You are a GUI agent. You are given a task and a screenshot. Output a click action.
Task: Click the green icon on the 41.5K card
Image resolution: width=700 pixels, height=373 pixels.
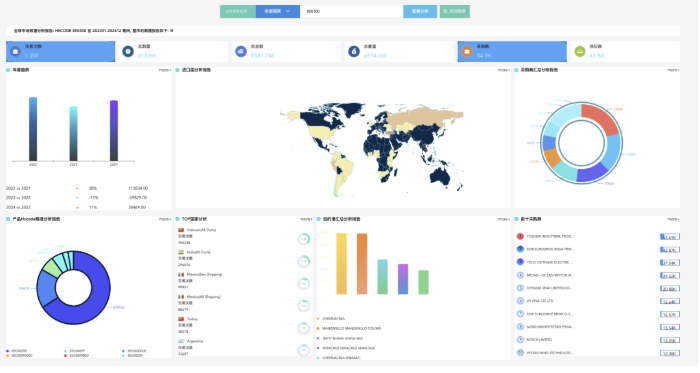[580, 52]
